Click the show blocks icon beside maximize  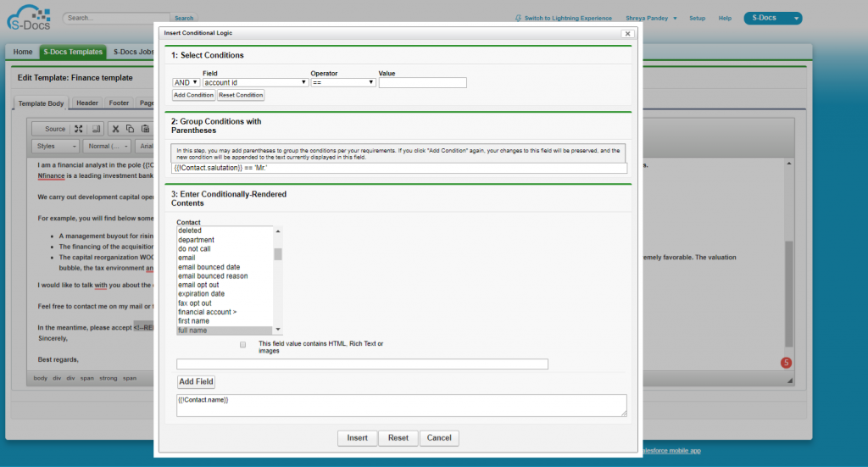[x=96, y=129]
